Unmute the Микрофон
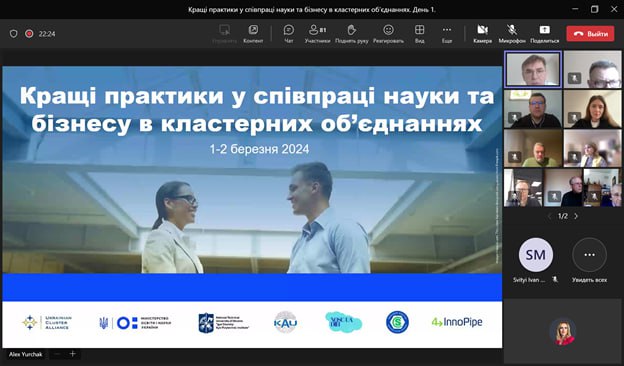This screenshot has height=366, width=624. tap(512, 34)
